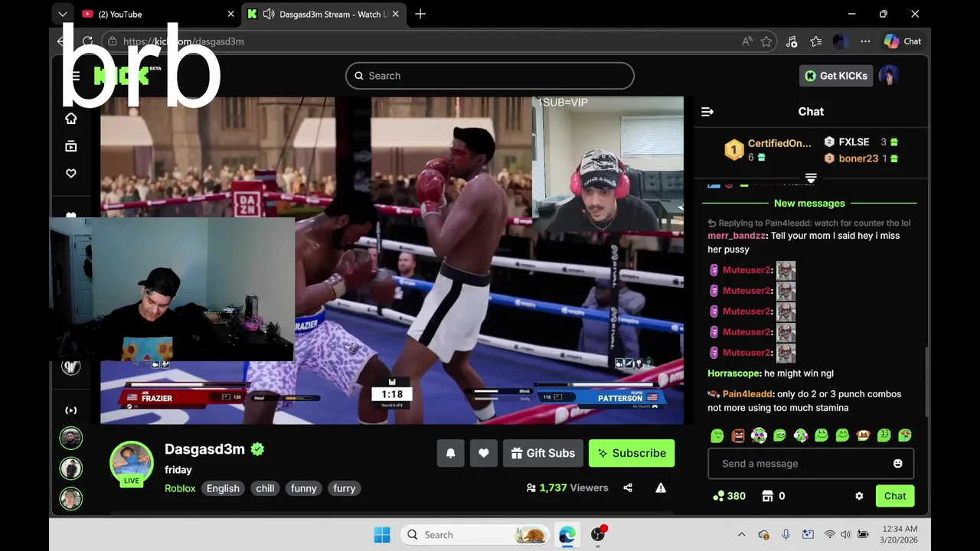Click the Horrascope username in chat
The image size is (980, 551).
pyautogui.click(x=734, y=373)
